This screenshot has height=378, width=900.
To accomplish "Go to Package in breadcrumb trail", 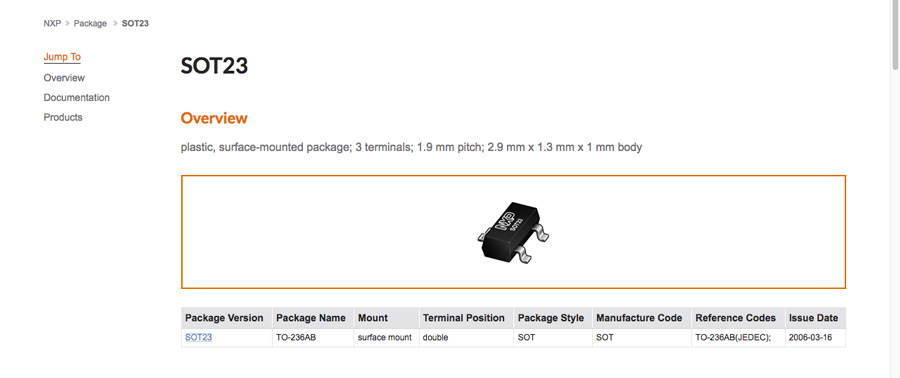I will coord(90,24).
